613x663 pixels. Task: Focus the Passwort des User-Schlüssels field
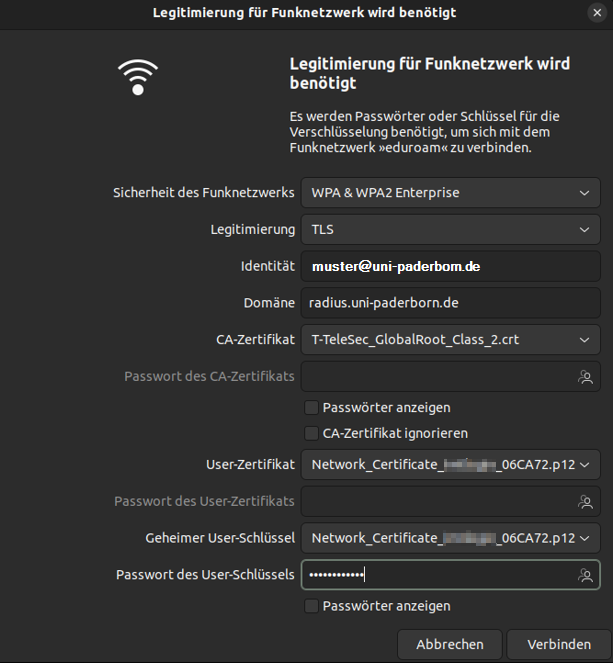[440, 575]
